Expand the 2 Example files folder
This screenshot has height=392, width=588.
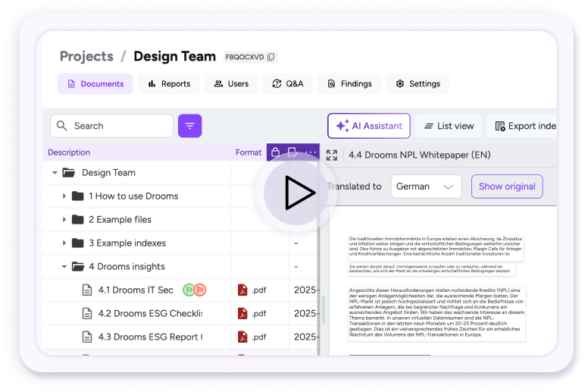coord(65,220)
